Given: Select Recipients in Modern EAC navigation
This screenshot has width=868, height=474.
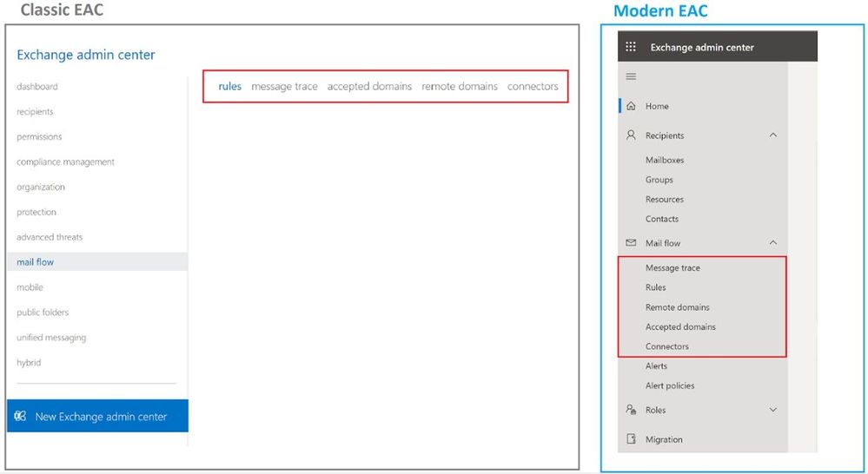Looking at the screenshot, I should (665, 135).
